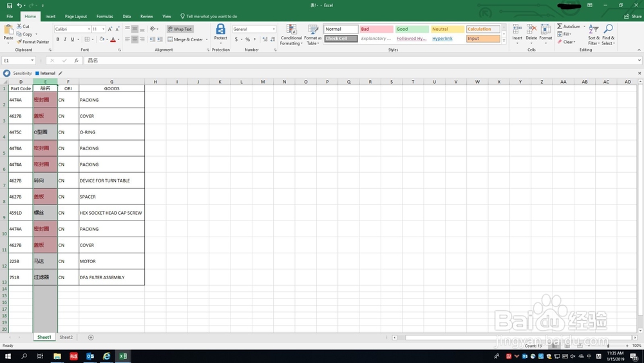Click the Save icon in quick access toolbar

tap(10, 5)
